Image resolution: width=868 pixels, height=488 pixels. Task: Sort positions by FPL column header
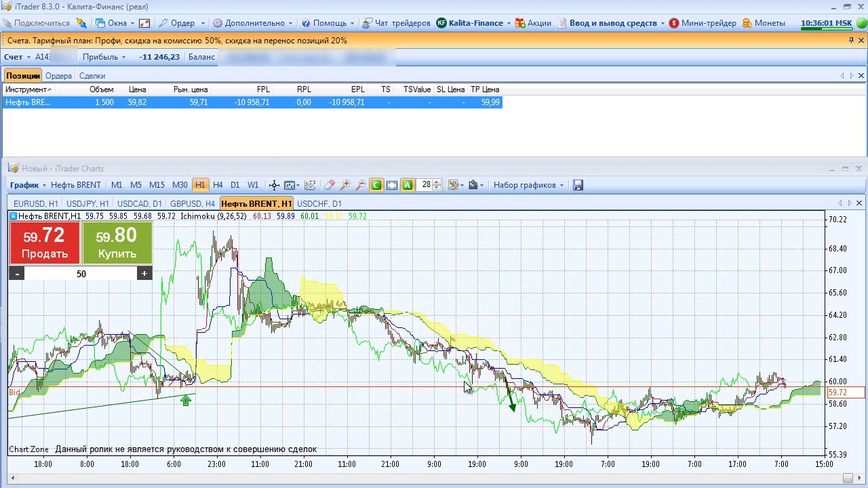pos(242,89)
